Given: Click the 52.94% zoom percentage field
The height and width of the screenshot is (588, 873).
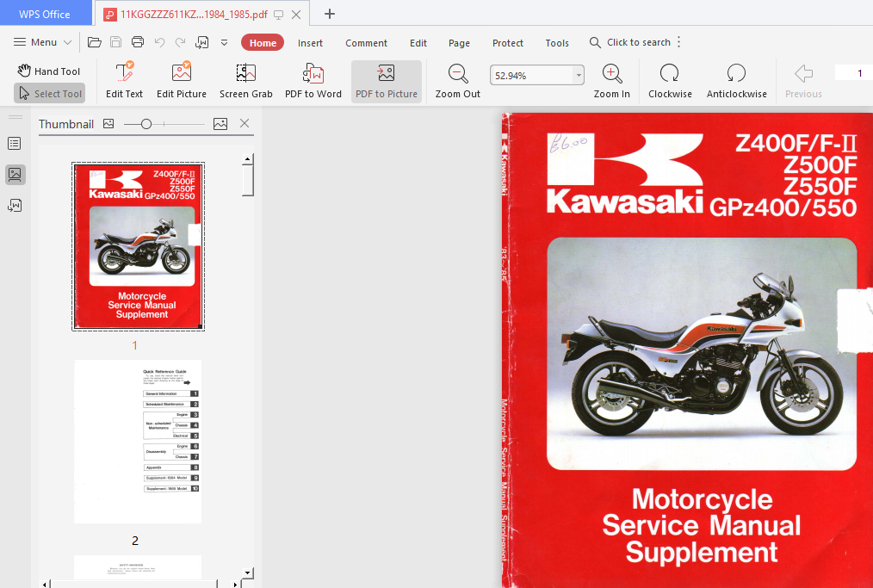Looking at the screenshot, I should [x=532, y=75].
